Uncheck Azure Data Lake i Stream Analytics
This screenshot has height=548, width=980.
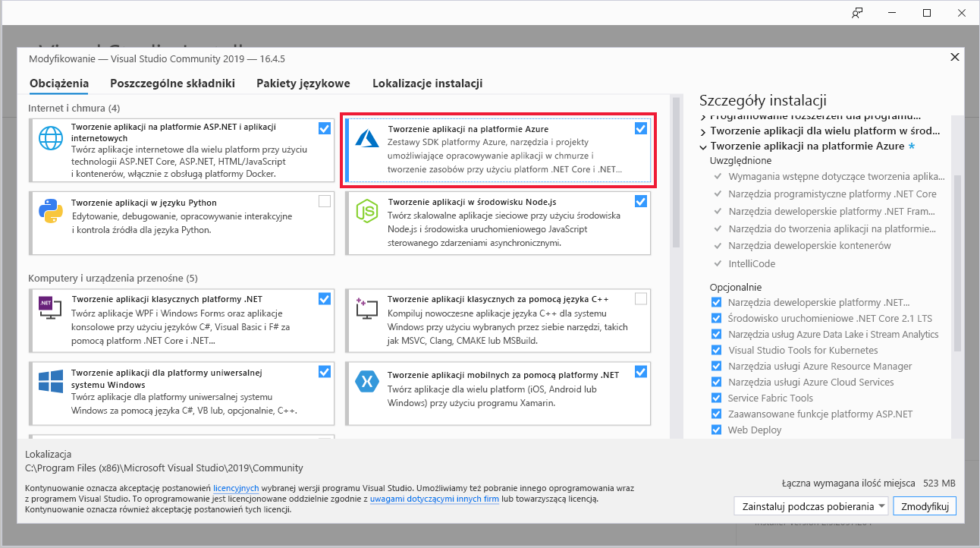pyautogui.click(x=716, y=334)
